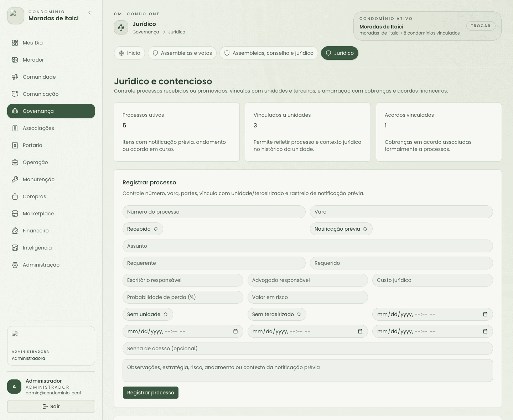
Task: Select the Início tab
Action: coord(130,53)
